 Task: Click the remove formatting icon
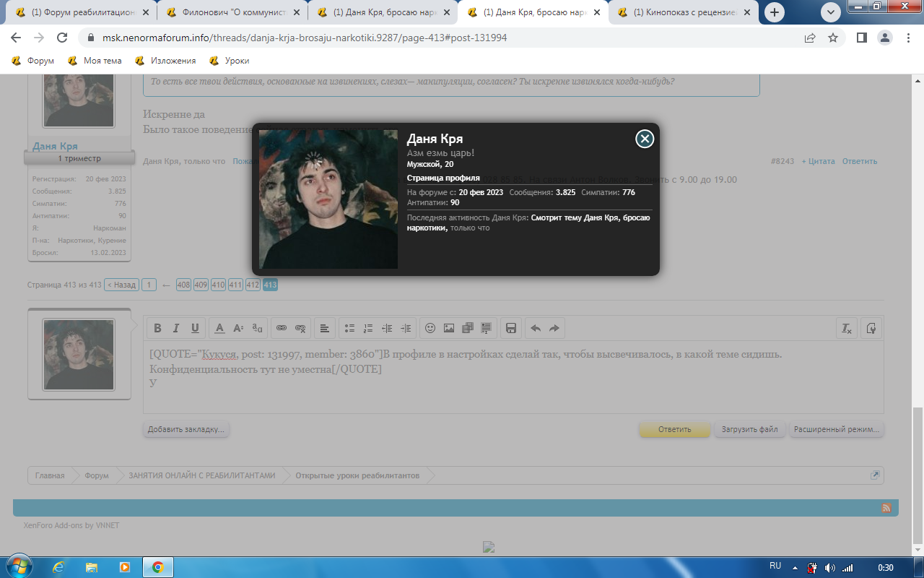click(847, 328)
